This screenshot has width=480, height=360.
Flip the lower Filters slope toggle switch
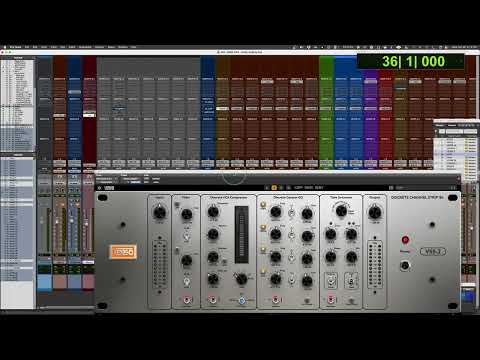click(187, 282)
